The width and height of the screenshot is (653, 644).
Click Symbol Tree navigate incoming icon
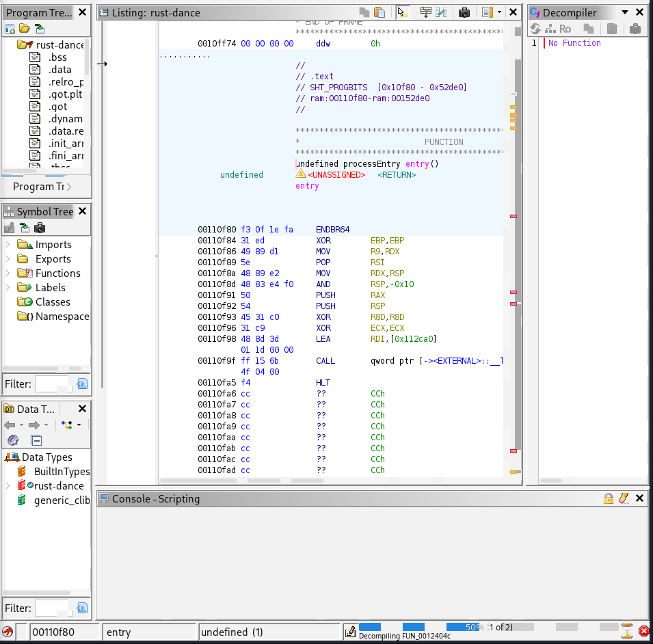pyautogui.click(x=25, y=228)
